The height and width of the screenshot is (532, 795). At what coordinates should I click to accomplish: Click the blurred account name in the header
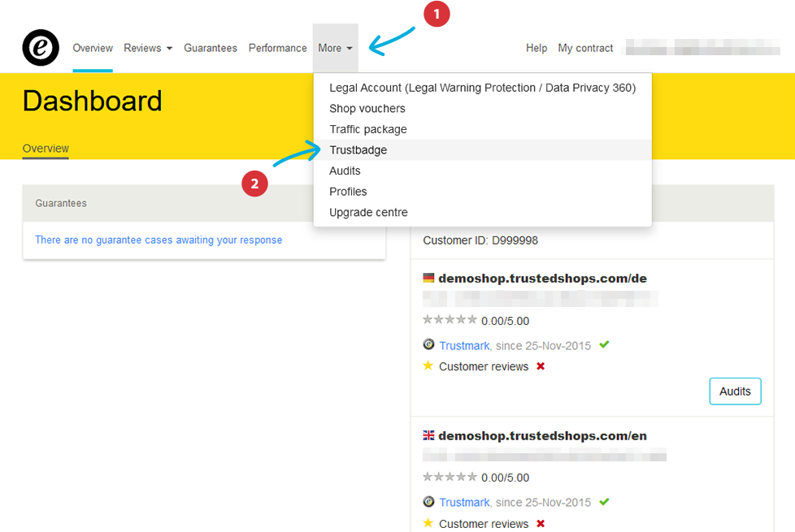point(702,47)
